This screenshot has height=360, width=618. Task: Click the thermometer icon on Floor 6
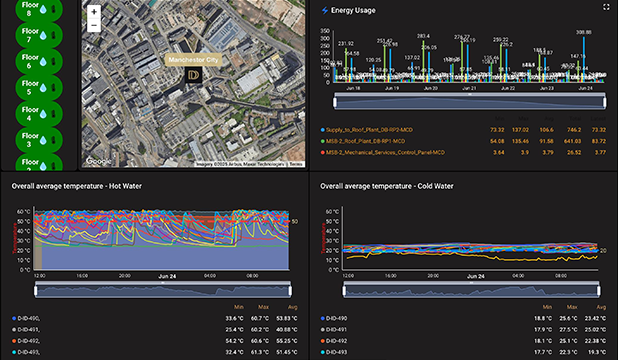[54, 62]
